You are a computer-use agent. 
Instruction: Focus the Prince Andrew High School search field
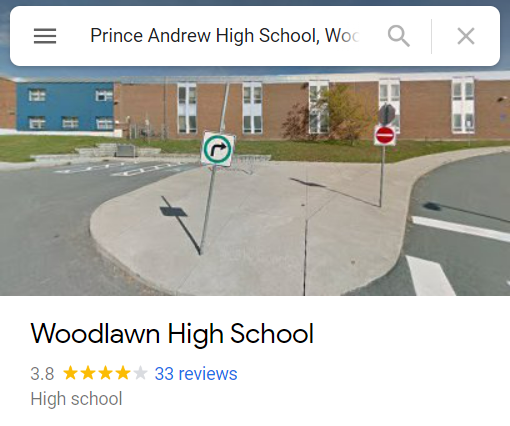point(224,36)
